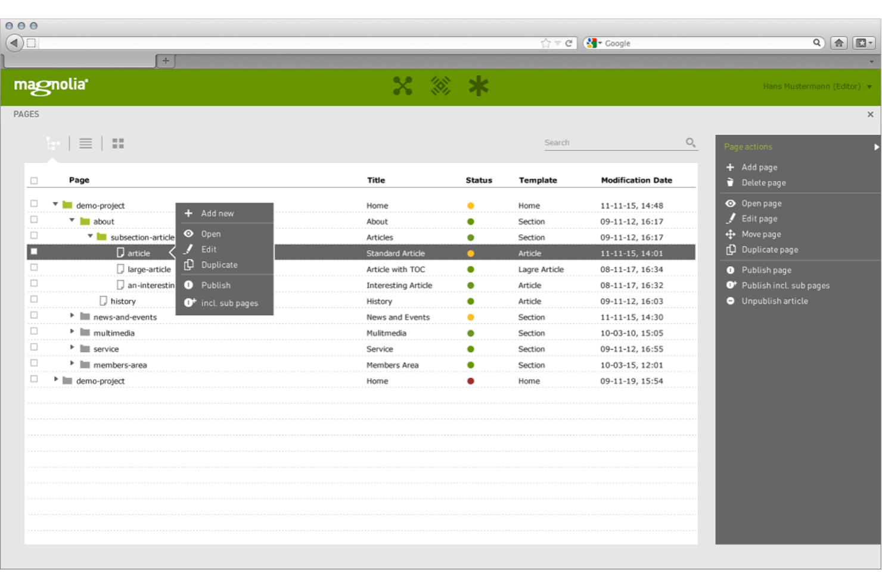
Task: Click the trash icon beside Delete page
Action: 730,182
